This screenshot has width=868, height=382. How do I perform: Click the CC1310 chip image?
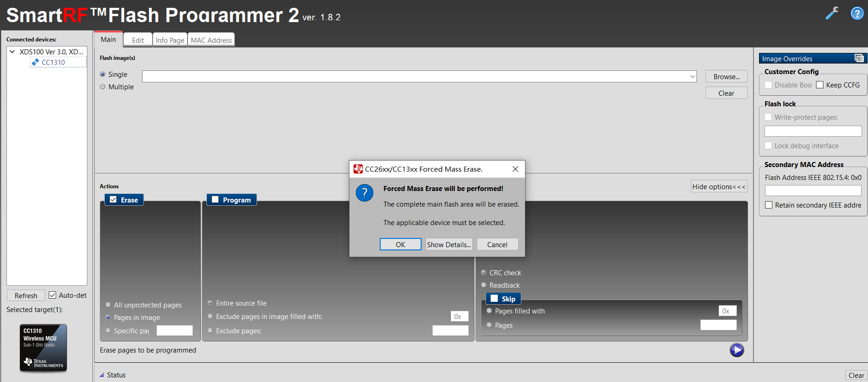tap(43, 348)
